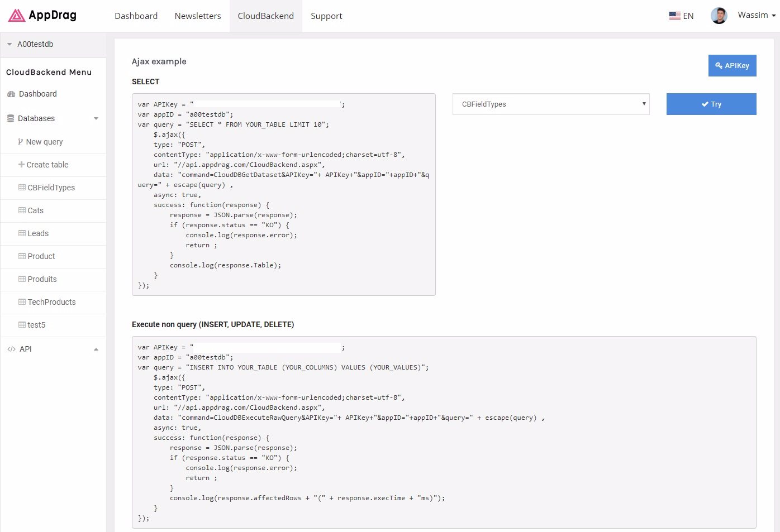Click the table icon beside Product
The image size is (780, 532).
22,256
